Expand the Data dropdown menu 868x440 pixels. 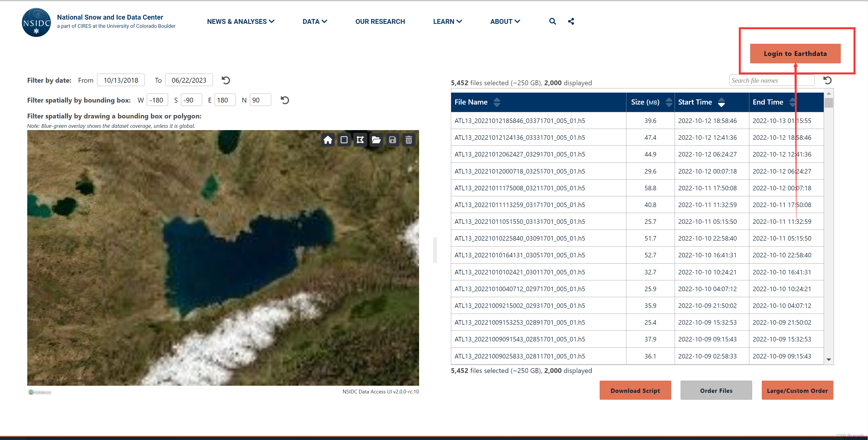pos(314,22)
